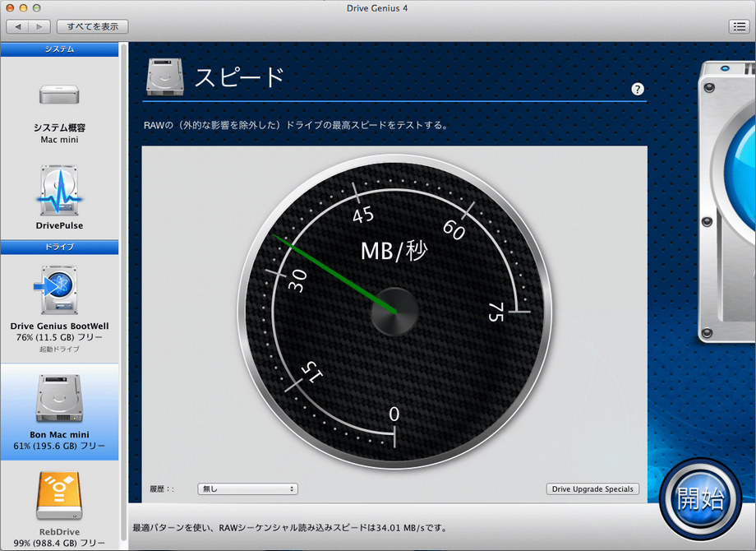Click the sidebar vertical scrollbar

[x=123, y=293]
